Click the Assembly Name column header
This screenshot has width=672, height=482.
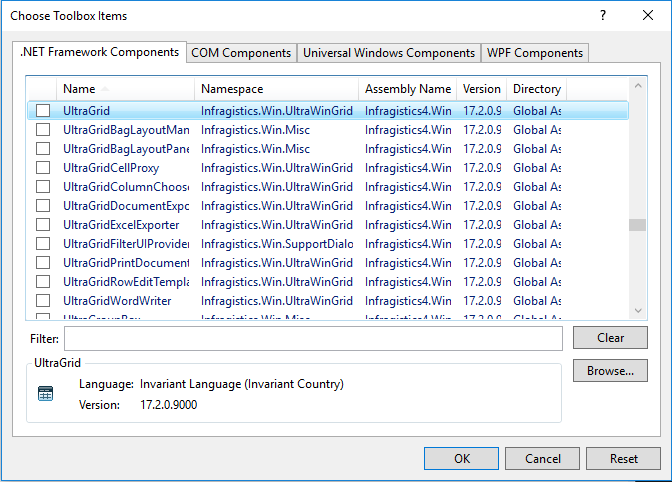point(407,89)
